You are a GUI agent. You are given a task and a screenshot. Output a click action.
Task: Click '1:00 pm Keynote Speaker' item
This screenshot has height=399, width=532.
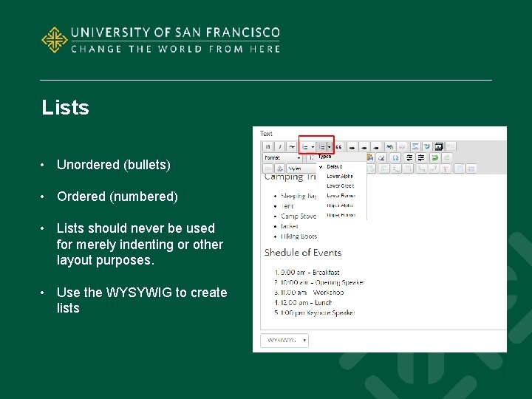(x=318, y=313)
